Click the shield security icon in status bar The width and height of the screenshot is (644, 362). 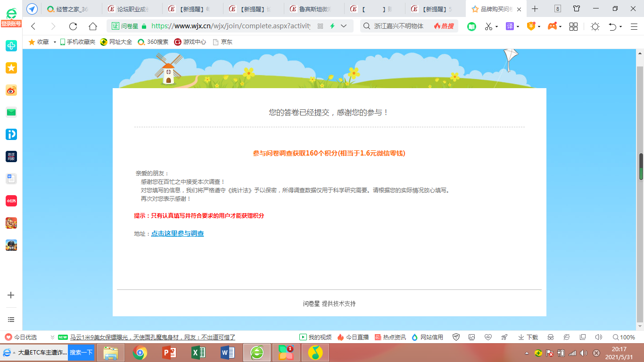pyautogui.click(x=456, y=337)
